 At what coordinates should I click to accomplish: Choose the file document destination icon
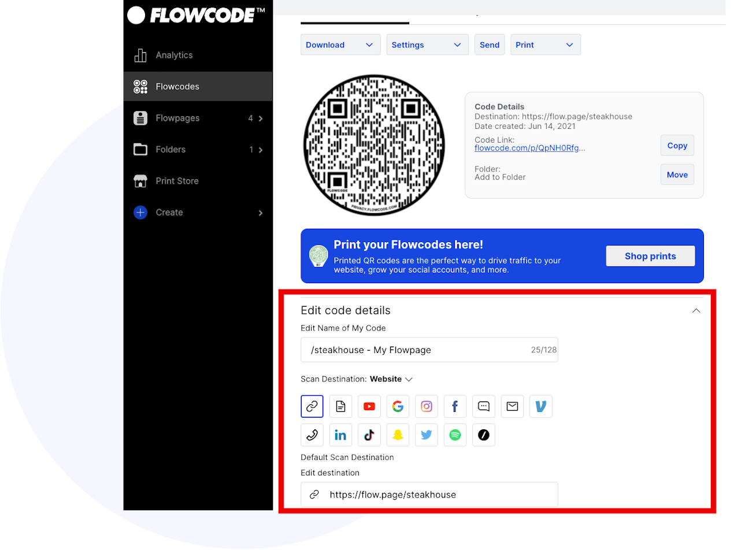tap(340, 406)
